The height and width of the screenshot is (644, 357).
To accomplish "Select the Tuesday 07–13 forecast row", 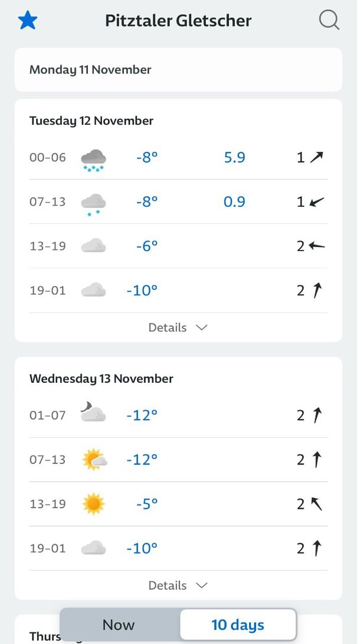I will 178,201.
